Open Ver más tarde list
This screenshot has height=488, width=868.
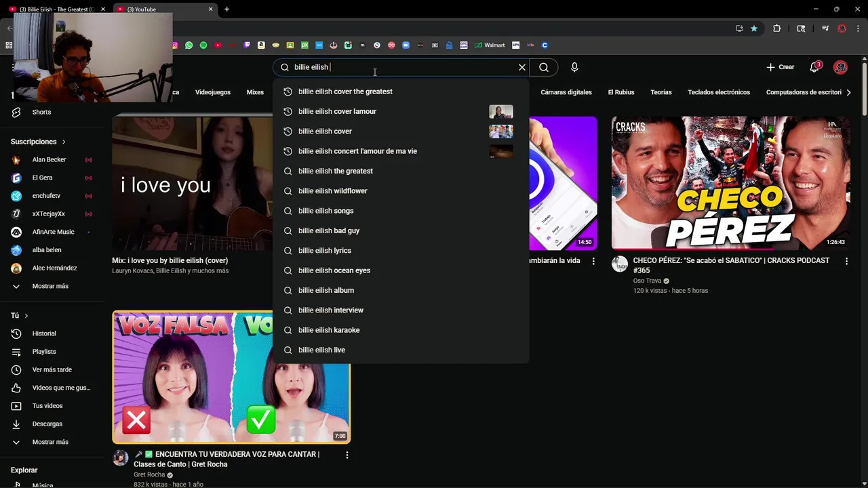click(52, 369)
